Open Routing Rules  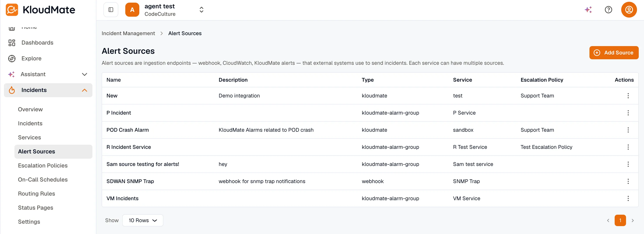coord(36,193)
